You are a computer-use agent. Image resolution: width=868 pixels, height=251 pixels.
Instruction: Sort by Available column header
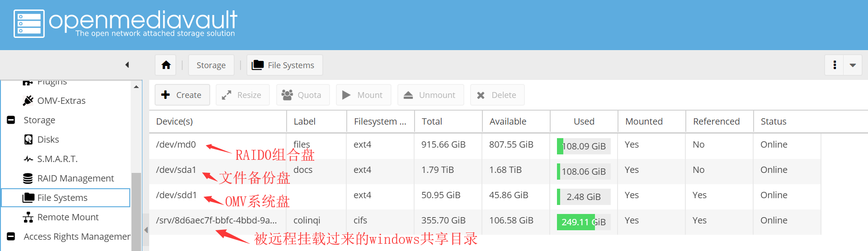click(x=516, y=121)
